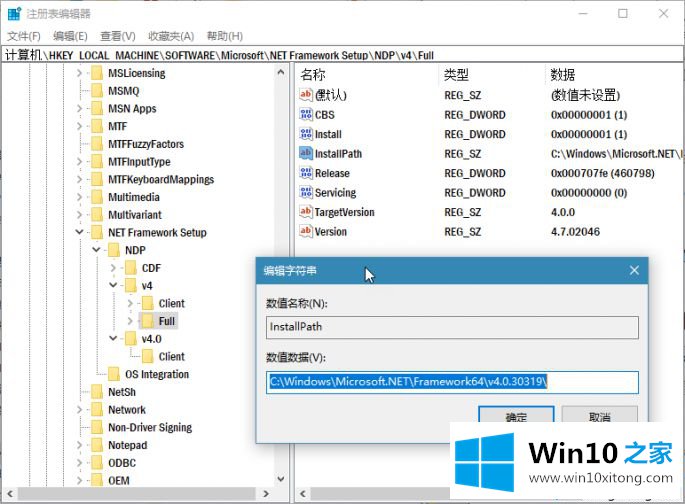Select the ODBC folder icon
The width and height of the screenshot is (685, 504).
coord(97,463)
